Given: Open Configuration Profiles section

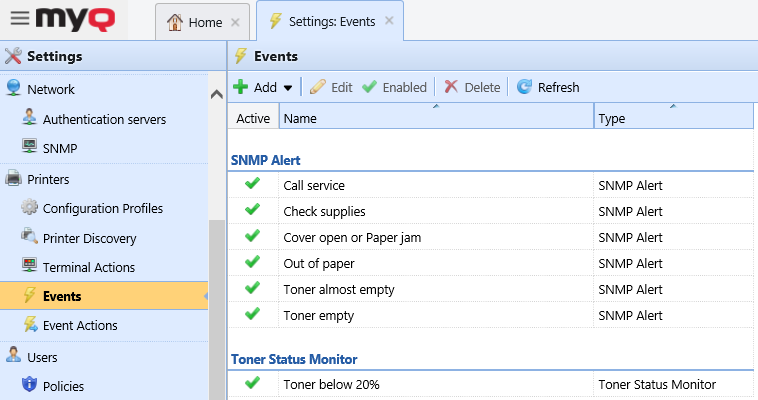Looking at the screenshot, I should (102, 208).
